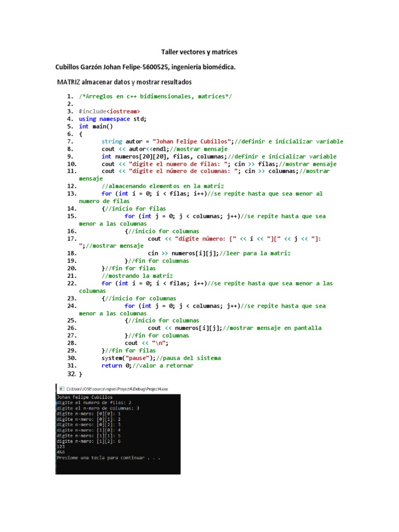This screenshot has width=399, height=532.
Task: Click the string autor declaration line
Action: (222, 141)
